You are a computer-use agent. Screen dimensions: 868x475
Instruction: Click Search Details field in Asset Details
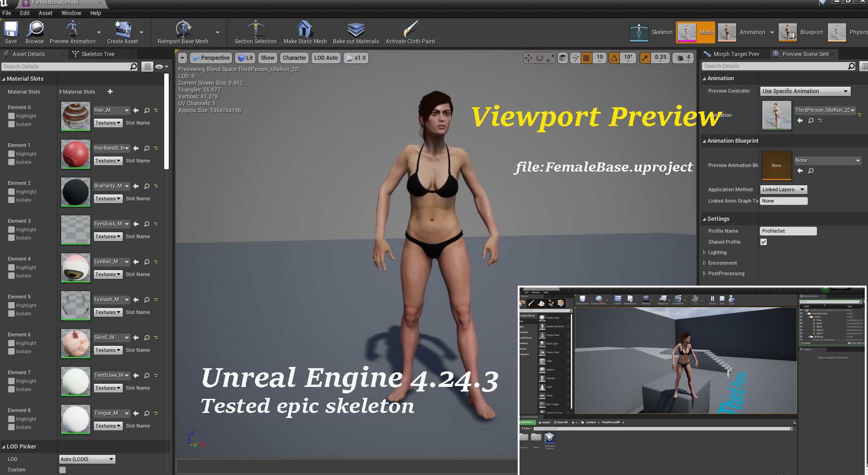pos(70,67)
